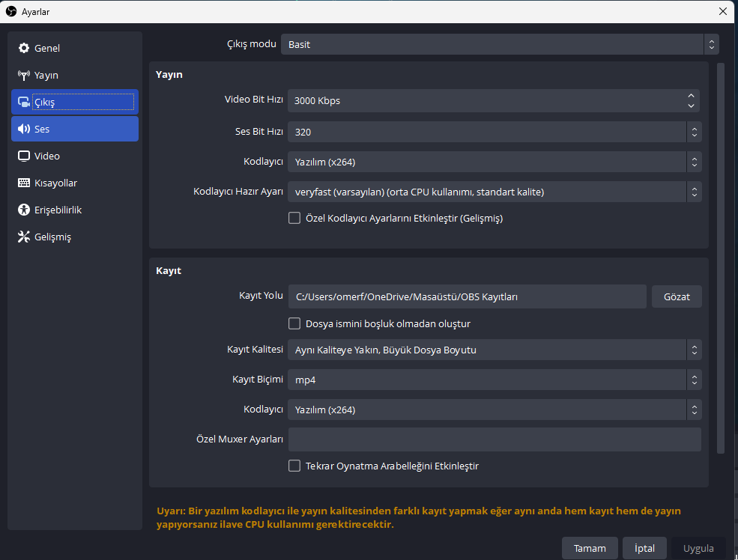Screen dimensions: 738x560
Task: Open the Ses Bit Hızı dropdown
Action: (x=494, y=132)
